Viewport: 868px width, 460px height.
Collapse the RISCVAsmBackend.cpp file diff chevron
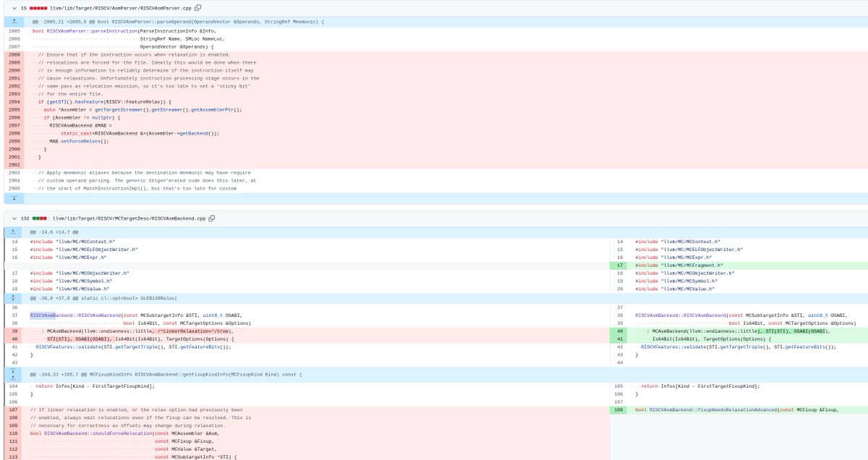point(13,217)
